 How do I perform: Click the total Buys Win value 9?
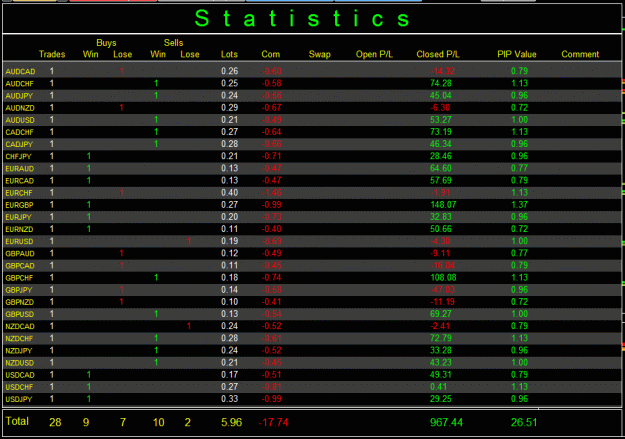coord(86,422)
